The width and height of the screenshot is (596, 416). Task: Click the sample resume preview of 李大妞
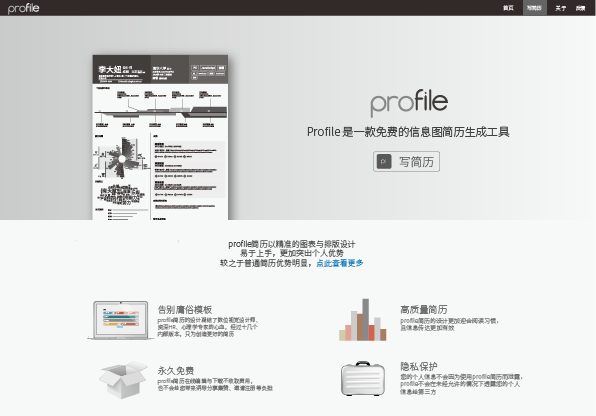(x=160, y=137)
